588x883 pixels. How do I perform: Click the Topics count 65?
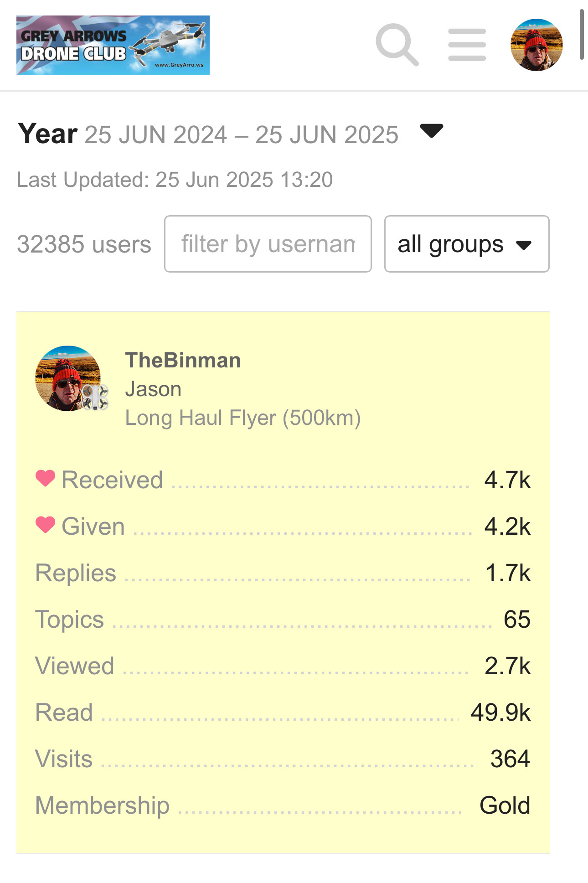pos(517,620)
